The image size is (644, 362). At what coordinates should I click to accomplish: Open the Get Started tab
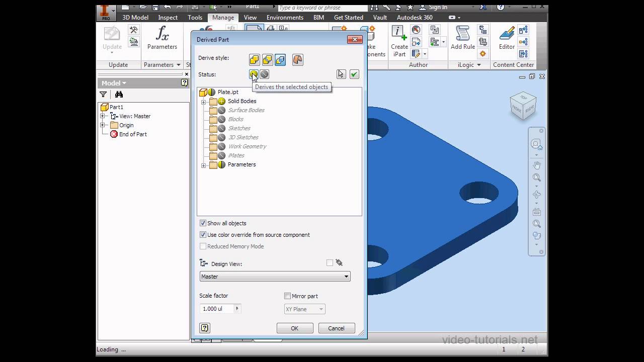click(349, 17)
